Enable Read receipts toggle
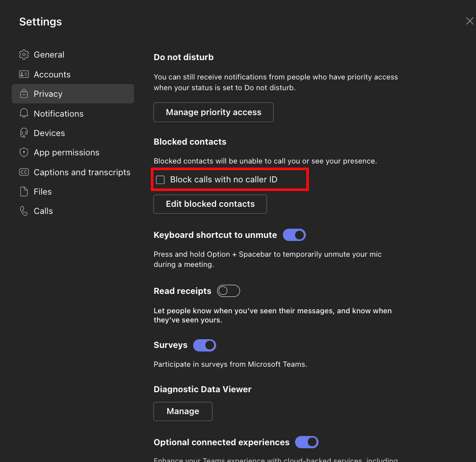The height and width of the screenshot is (462, 476). [x=228, y=291]
